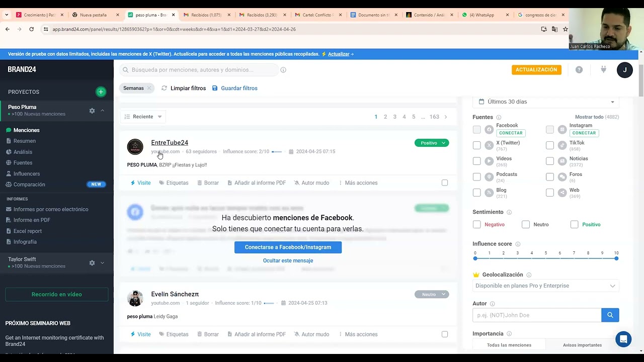
Task: Click the green add project plus icon
Action: [x=101, y=92]
